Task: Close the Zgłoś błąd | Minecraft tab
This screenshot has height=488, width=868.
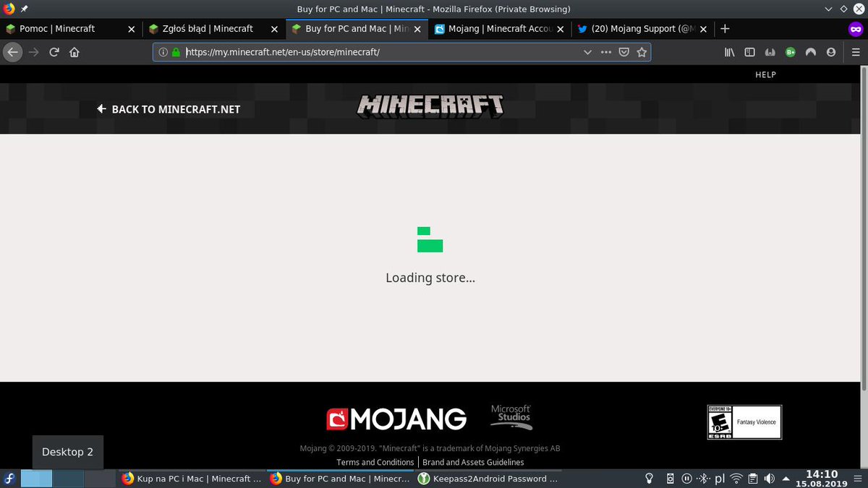Action: (x=274, y=29)
